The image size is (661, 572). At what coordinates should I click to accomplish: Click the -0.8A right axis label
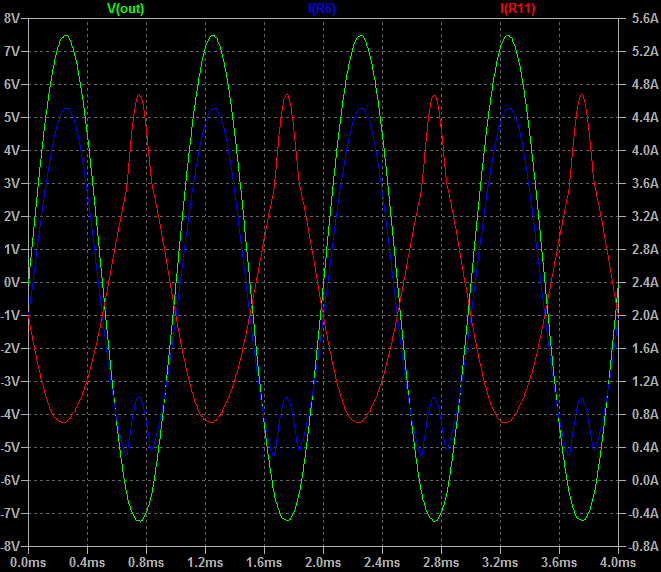coord(643,546)
